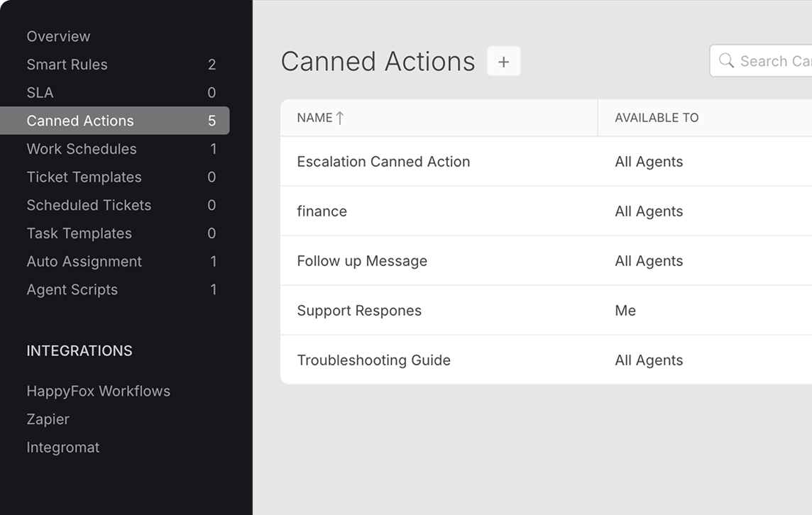Open the Escalation Canned Action entry
The height and width of the screenshot is (515, 812).
383,162
